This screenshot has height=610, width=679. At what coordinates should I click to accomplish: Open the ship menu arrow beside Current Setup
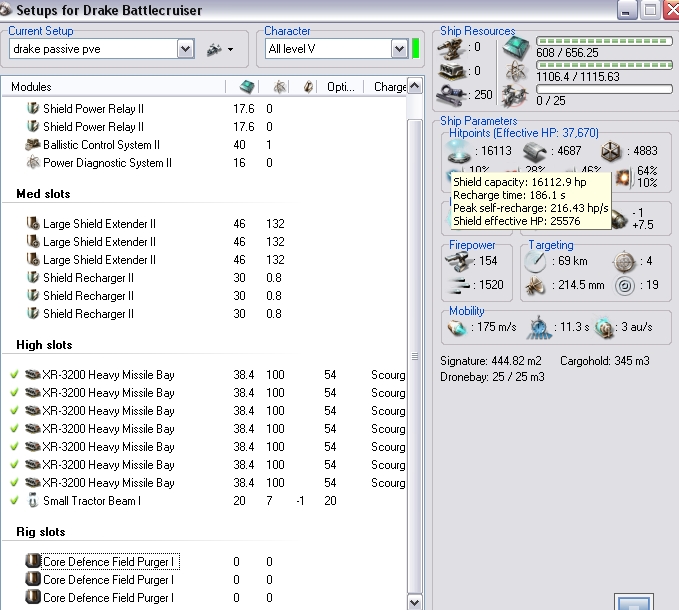coord(230,49)
